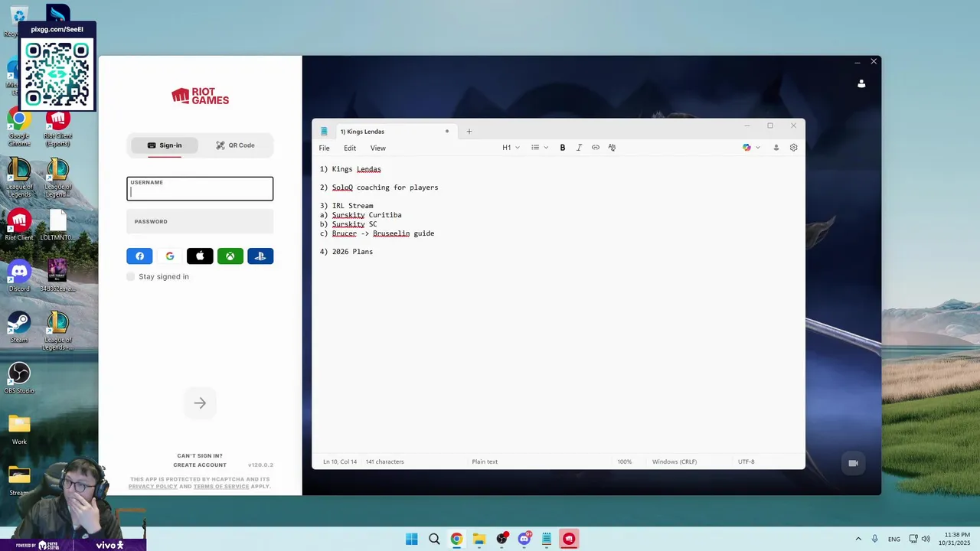Switch to Notepad in the taskbar
This screenshot has height=551, width=980.
pos(547,539)
